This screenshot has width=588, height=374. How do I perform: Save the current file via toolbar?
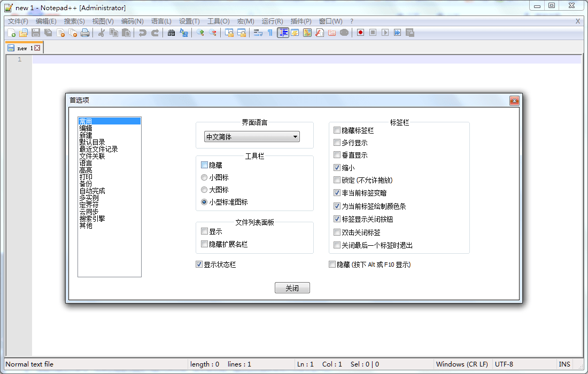(36, 33)
